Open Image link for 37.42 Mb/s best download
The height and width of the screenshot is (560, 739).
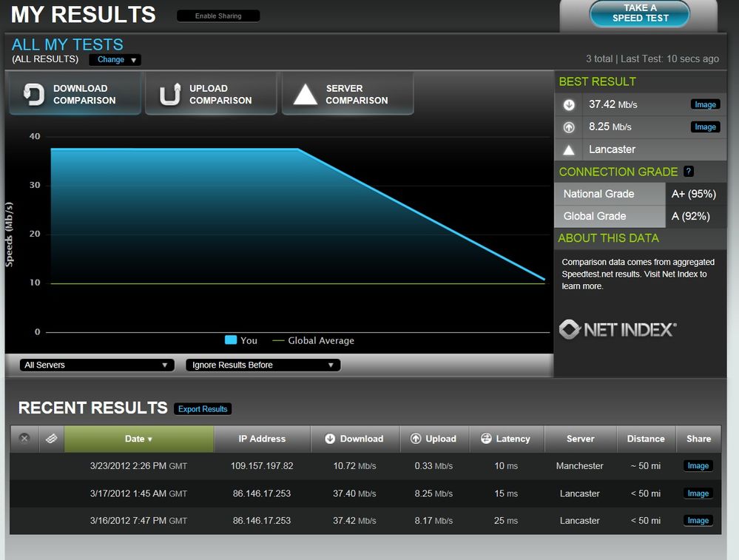705,104
